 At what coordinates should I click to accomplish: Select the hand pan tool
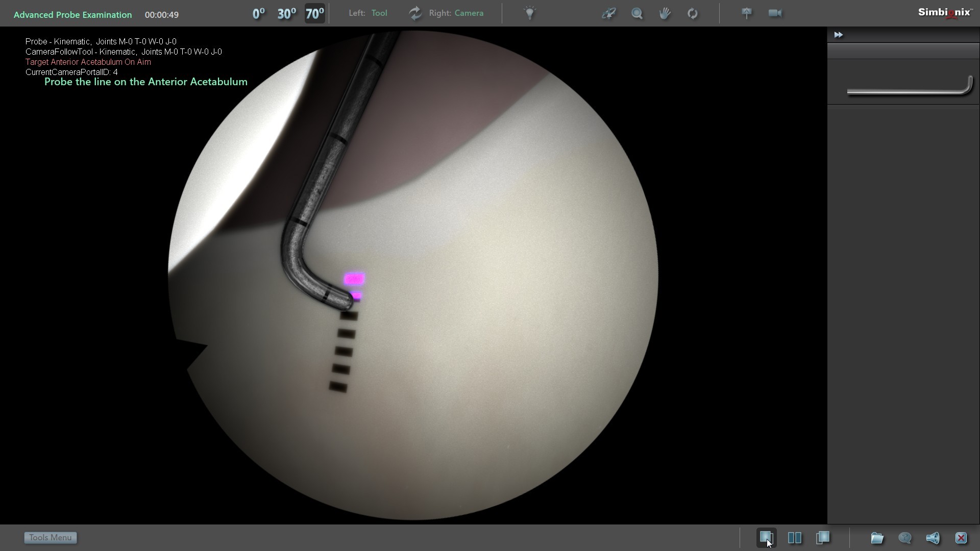pyautogui.click(x=665, y=13)
